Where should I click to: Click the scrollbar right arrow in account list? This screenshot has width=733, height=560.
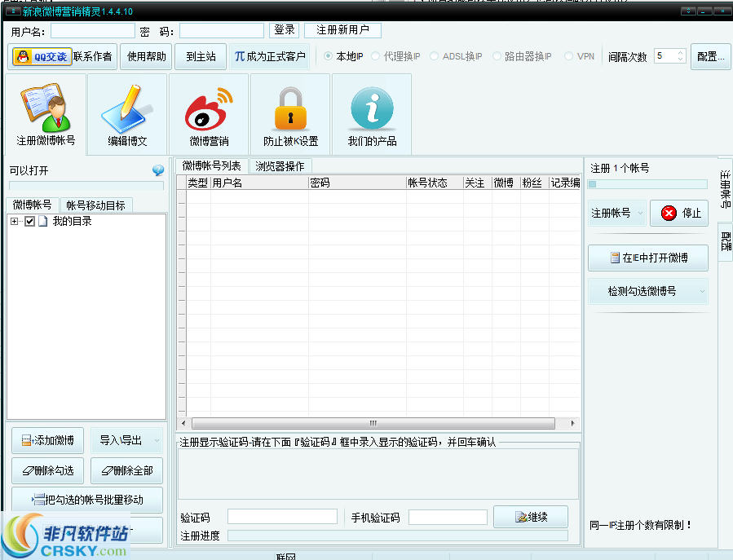pyautogui.click(x=572, y=424)
